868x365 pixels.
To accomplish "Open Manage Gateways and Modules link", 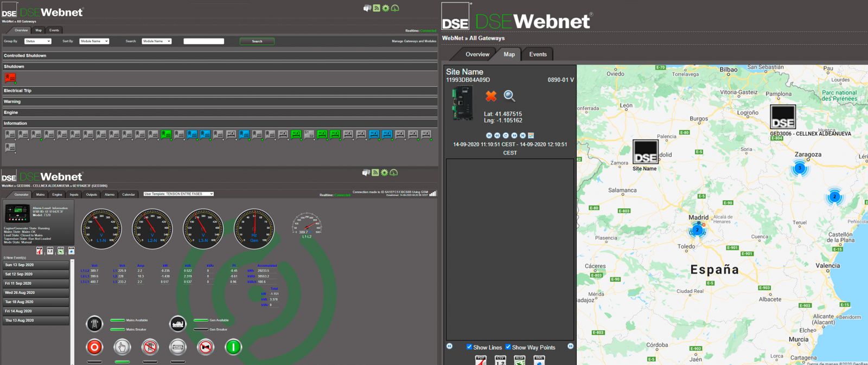I will [x=413, y=41].
